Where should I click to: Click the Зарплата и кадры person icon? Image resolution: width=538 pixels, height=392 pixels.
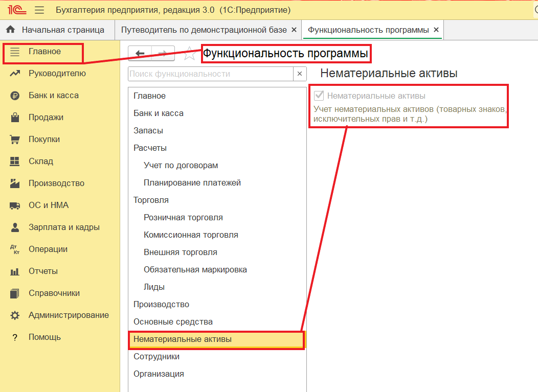tap(15, 227)
